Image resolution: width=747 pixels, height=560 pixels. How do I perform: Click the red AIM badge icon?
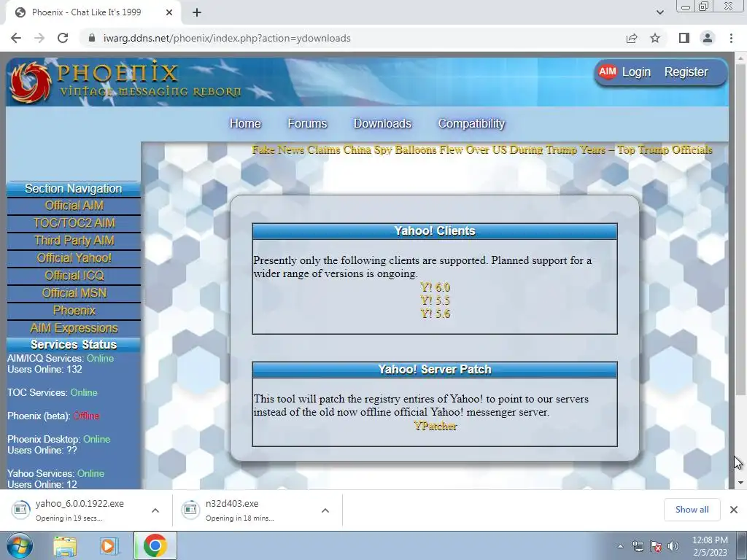click(608, 71)
